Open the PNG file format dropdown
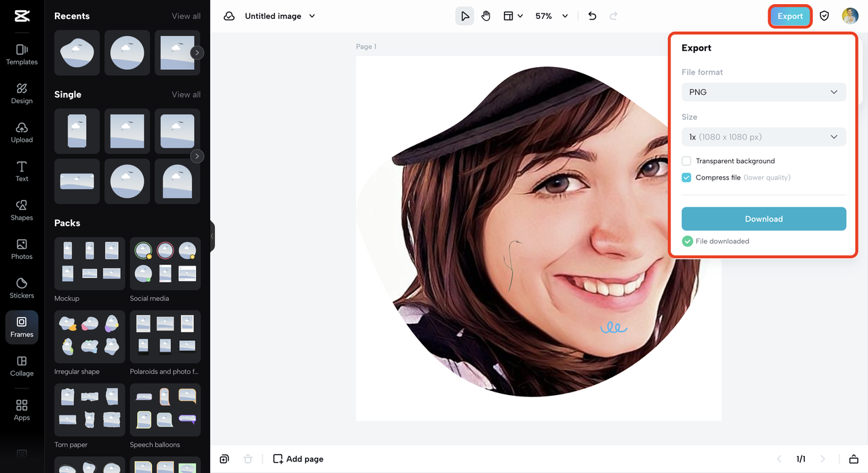 pos(764,92)
